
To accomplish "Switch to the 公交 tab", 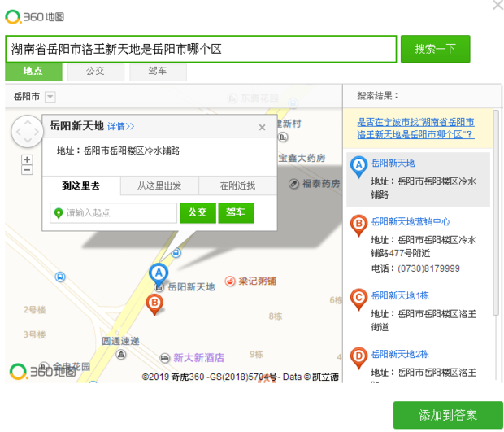I will (x=95, y=72).
